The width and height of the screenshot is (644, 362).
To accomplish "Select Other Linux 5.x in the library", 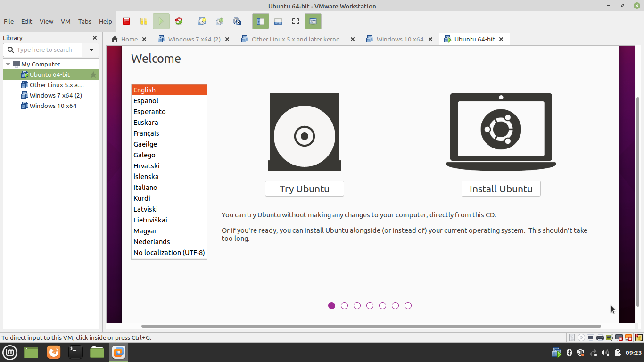I will (51, 85).
